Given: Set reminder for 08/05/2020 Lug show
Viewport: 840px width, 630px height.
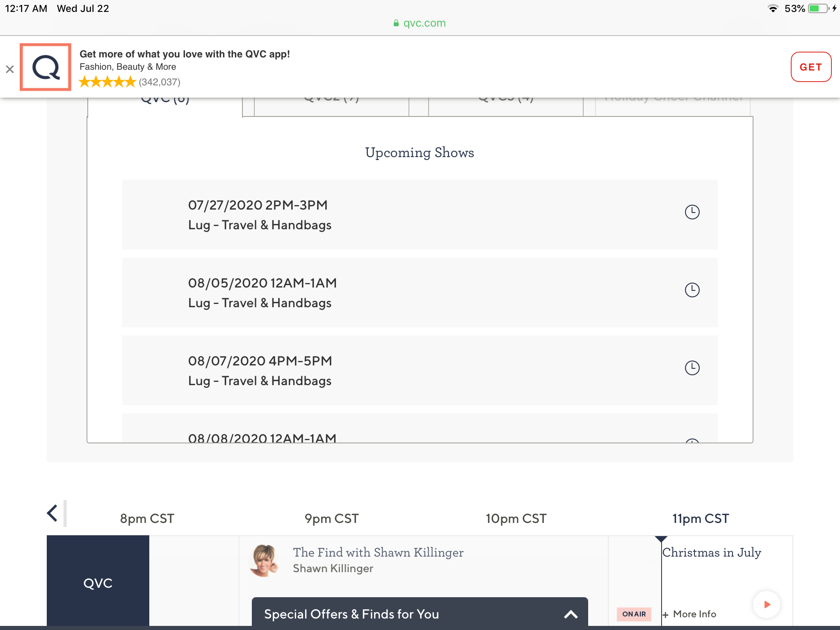Looking at the screenshot, I should tap(692, 290).
